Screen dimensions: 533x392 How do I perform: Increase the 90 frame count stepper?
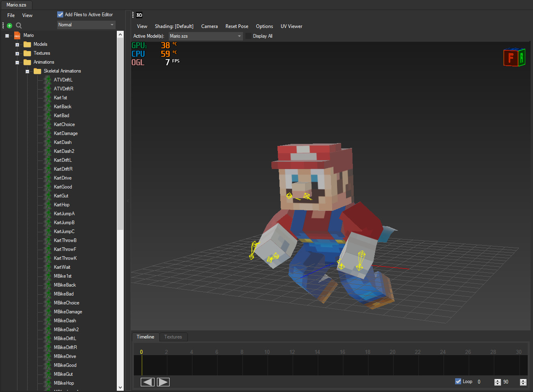(497, 379)
